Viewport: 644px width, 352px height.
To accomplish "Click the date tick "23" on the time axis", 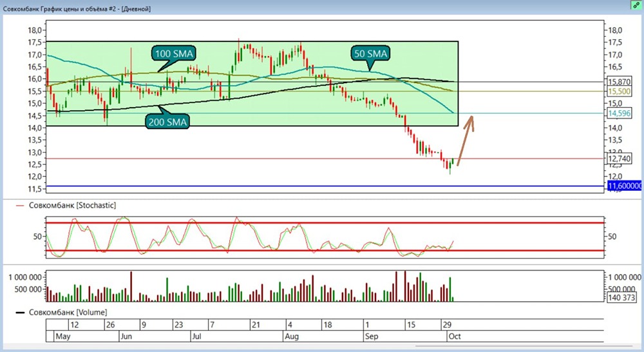I will click(x=178, y=325).
